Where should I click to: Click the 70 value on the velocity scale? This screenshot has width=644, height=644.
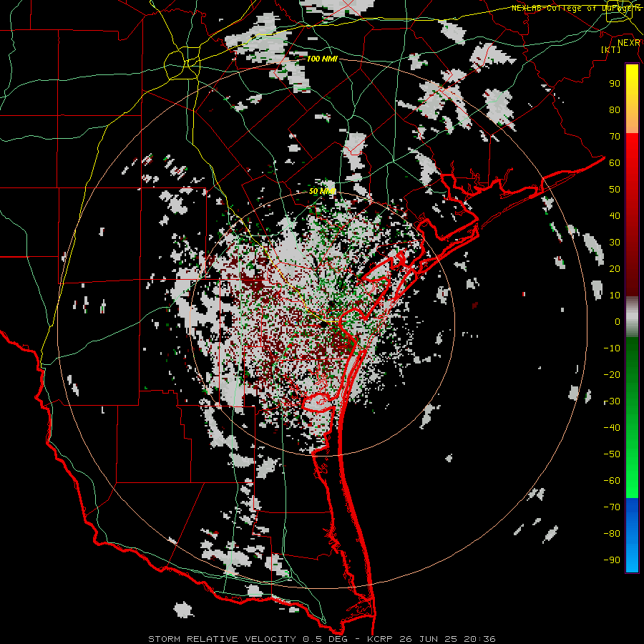[615, 137]
